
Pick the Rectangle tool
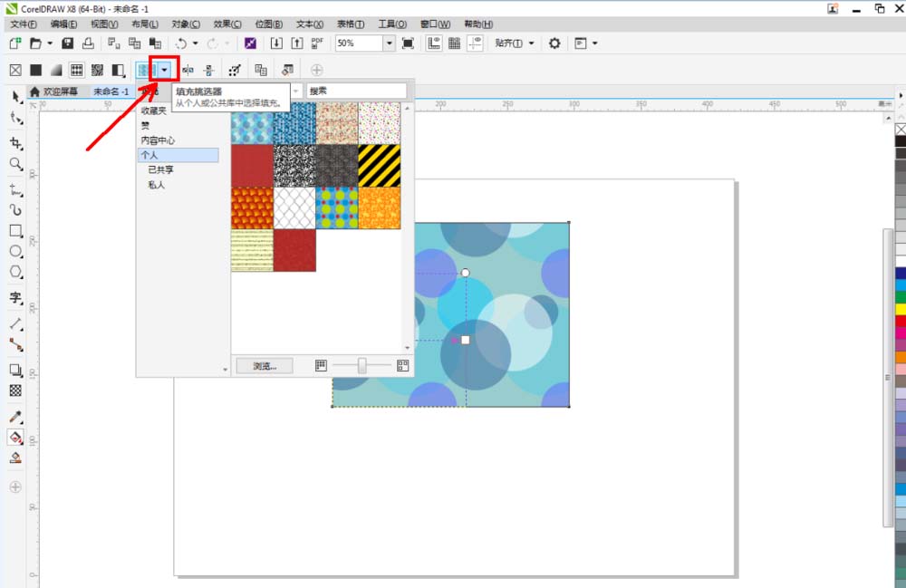coord(15,231)
